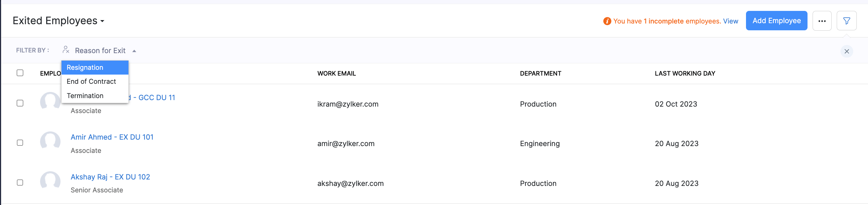This screenshot has width=868, height=205.
Task: Click Amir Ahmed's avatar picture
Action: click(x=50, y=142)
